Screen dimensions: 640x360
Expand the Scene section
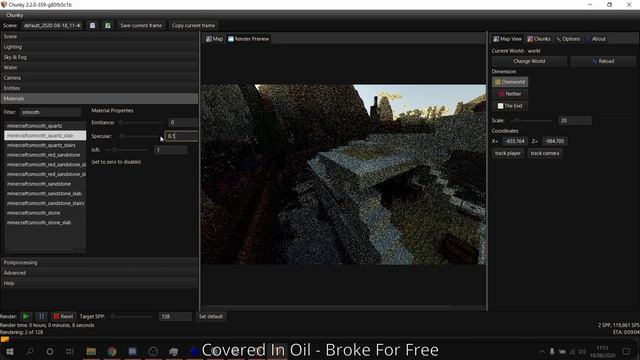99,37
